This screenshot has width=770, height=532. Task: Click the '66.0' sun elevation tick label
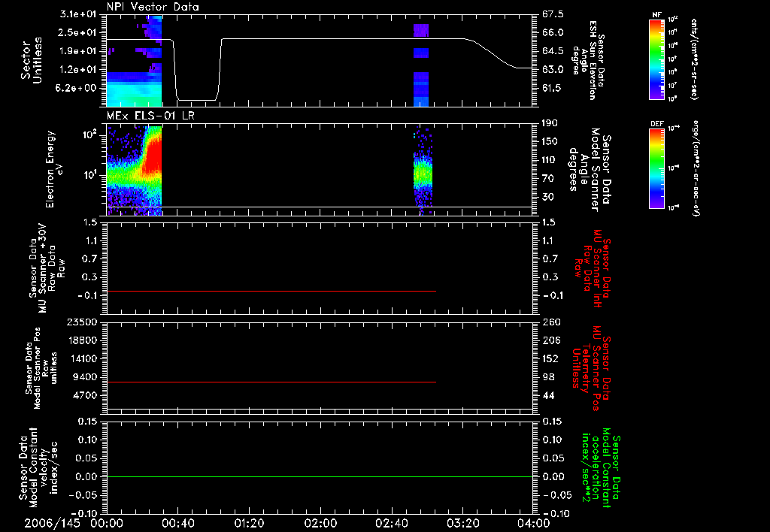click(553, 32)
